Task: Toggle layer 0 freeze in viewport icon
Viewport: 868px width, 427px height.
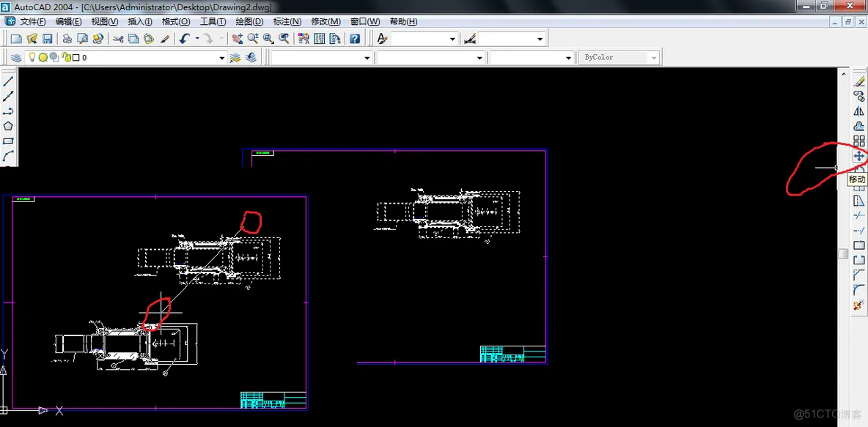Action: coord(54,57)
